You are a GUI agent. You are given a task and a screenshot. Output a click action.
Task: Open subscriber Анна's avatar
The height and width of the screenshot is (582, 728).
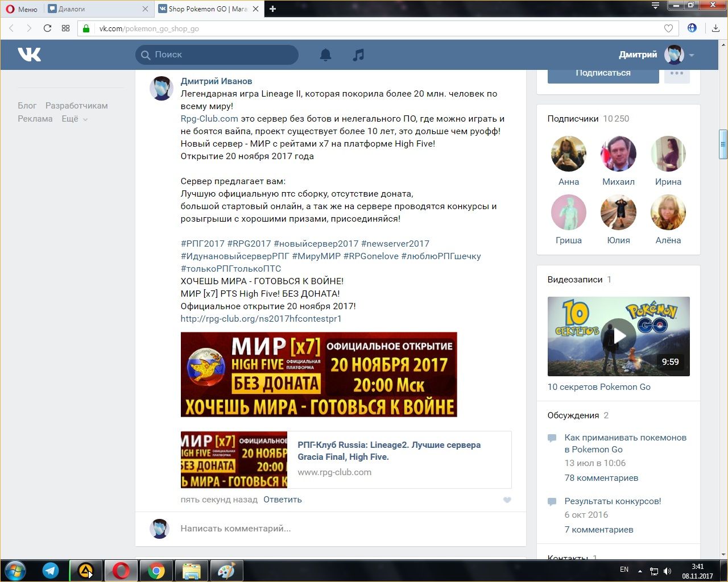[569, 154]
